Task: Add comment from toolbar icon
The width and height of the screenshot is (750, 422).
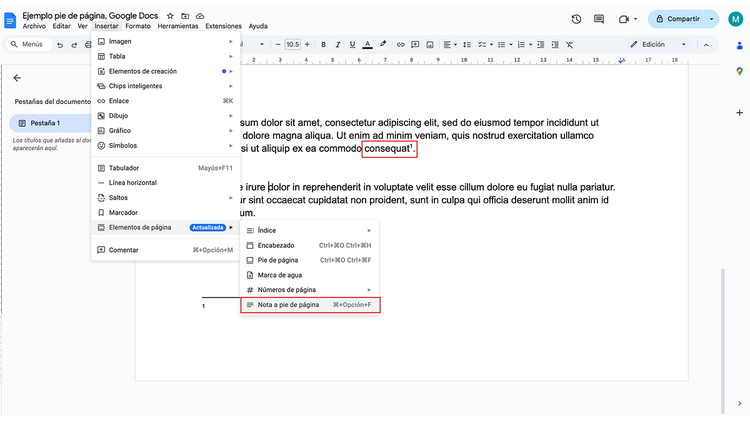Action: point(415,44)
